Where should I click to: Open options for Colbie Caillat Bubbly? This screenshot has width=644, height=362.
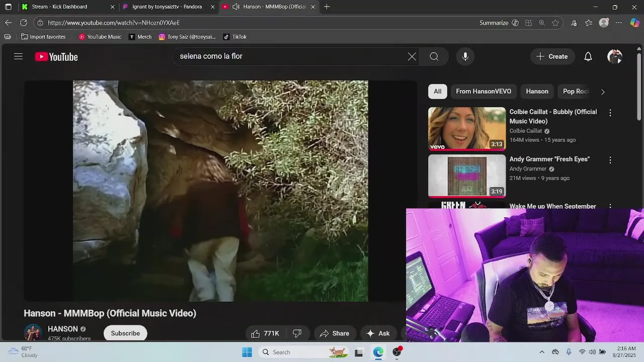(610, 113)
